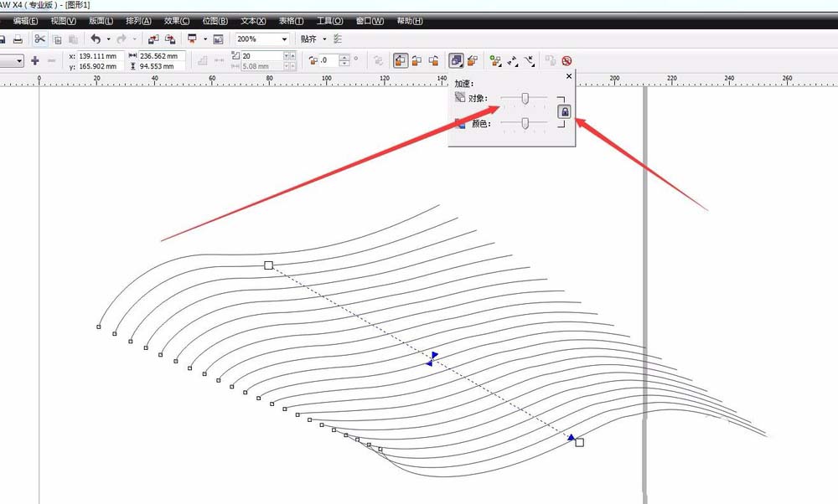Click the blend start square handle
This screenshot has width=838, height=504.
[x=269, y=265]
